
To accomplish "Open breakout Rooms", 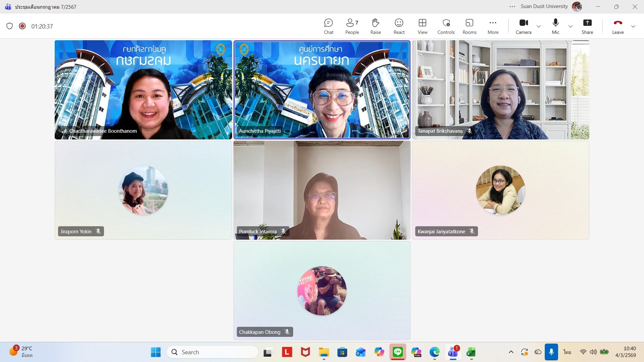I will [469, 26].
